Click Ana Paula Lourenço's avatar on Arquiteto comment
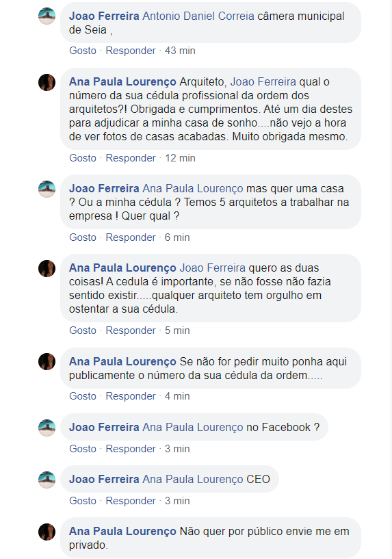 (x=47, y=82)
